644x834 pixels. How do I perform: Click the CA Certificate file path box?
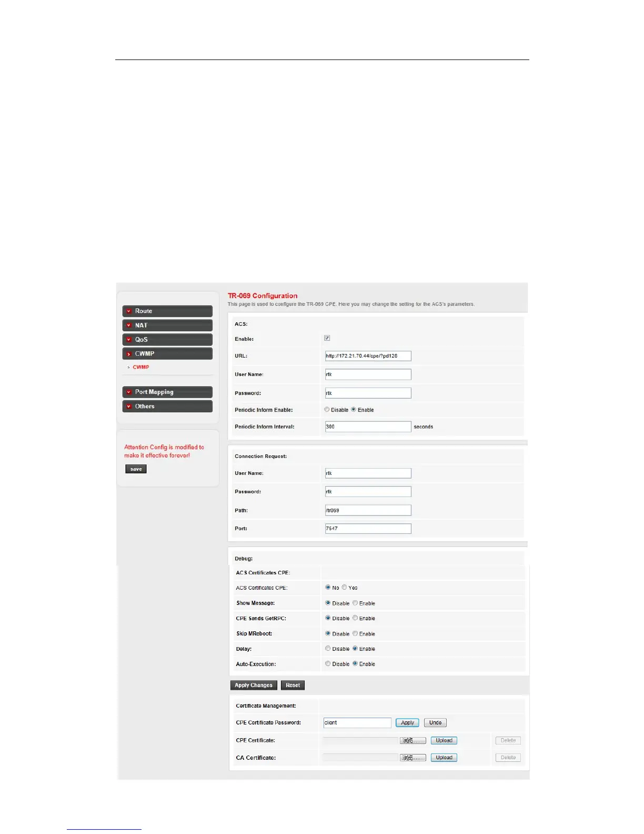click(x=360, y=758)
